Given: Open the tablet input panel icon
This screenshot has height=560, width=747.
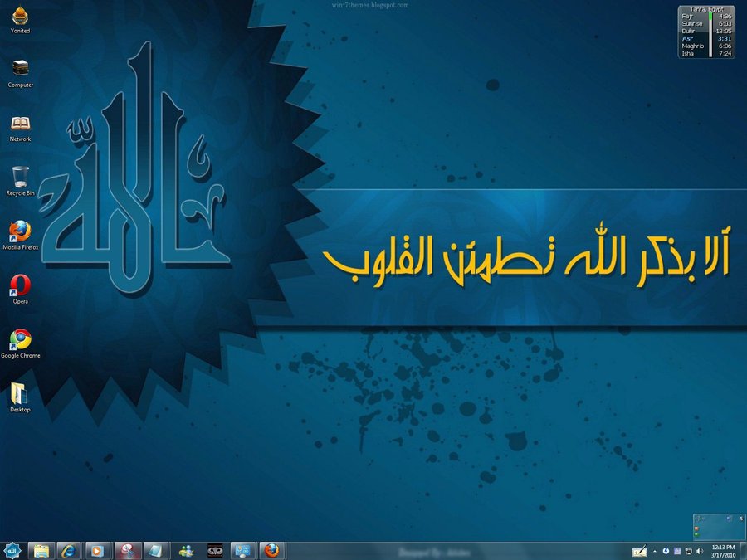Looking at the screenshot, I should pyautogui.click(x=638, y=551).
